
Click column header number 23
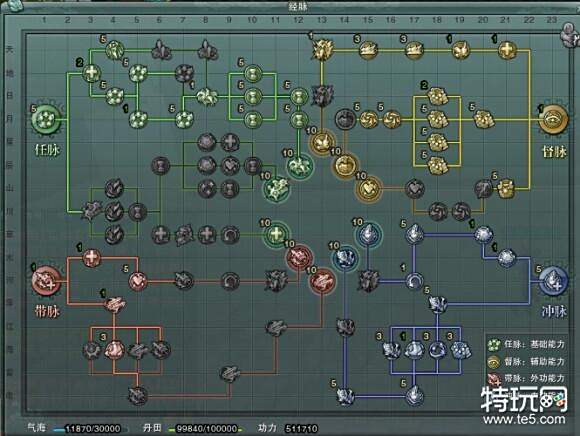click(x=552, y=20)
